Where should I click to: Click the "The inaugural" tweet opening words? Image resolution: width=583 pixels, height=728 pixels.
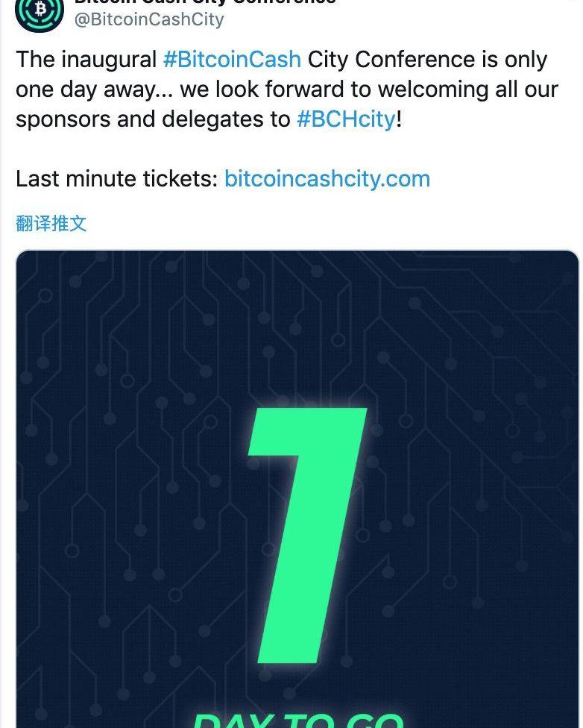pyautogui.click(x=86, y=59)
